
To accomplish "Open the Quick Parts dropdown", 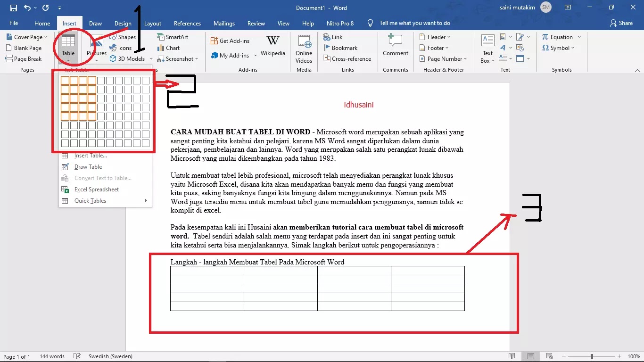I will [505, 37].
